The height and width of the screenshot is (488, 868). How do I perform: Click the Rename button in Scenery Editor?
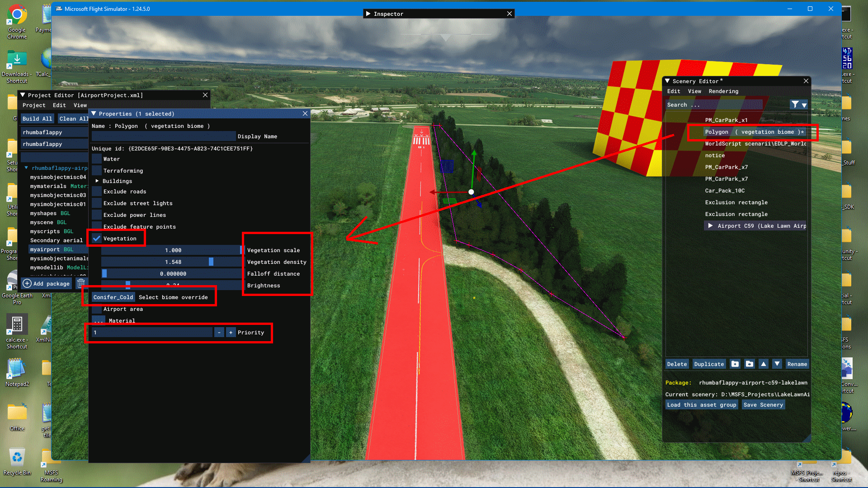[797, 364]
